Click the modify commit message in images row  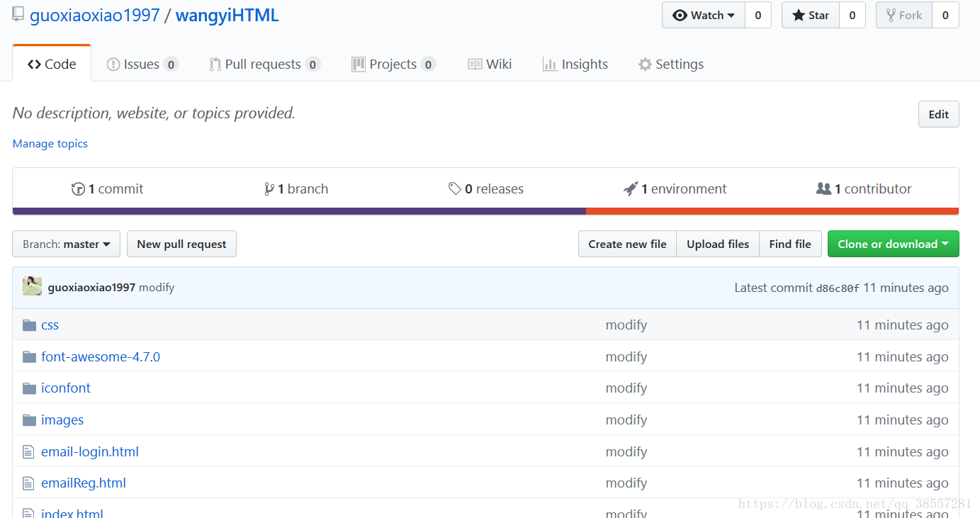pos(626,420)
